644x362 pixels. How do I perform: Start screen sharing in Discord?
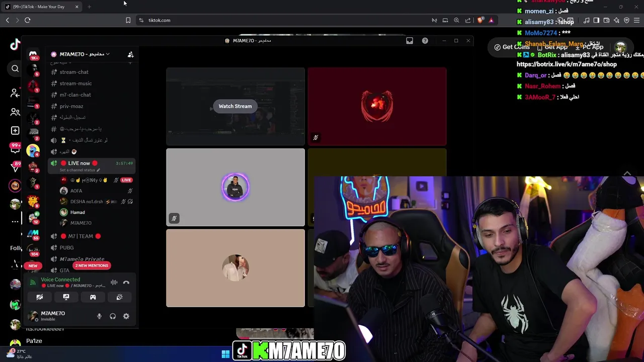[x=66, y=297]
